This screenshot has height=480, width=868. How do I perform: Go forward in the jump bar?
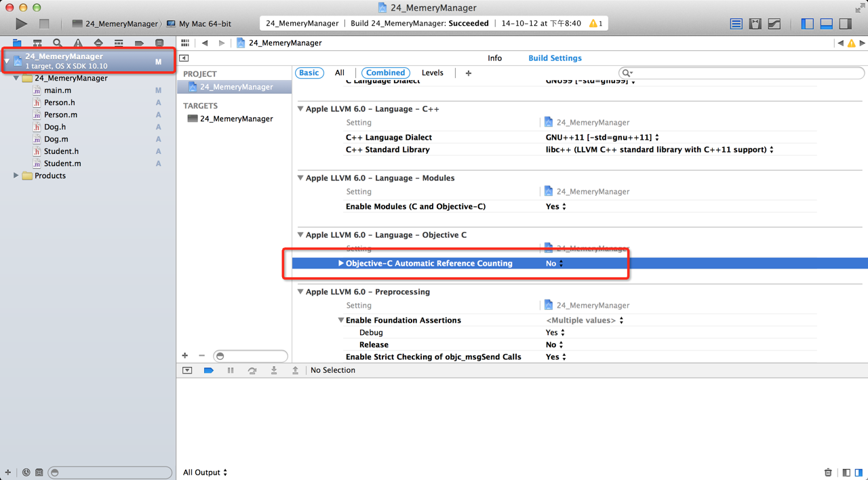pos(221,43)
